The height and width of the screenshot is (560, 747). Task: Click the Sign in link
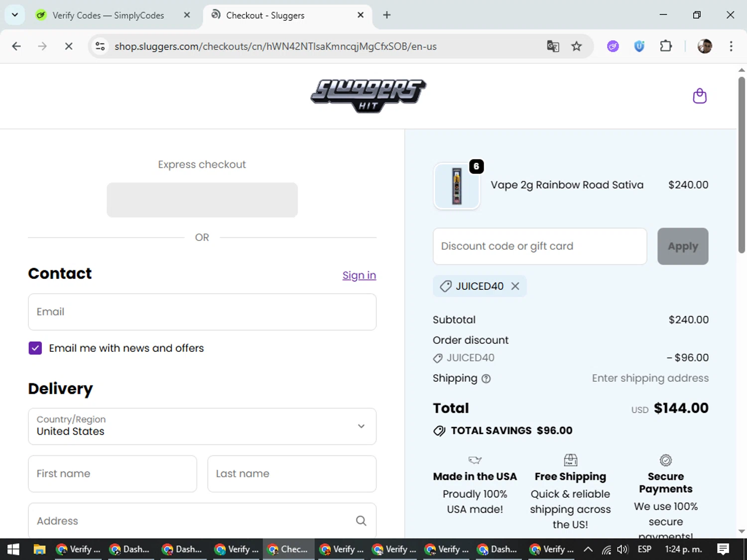[x=359, y=275]
